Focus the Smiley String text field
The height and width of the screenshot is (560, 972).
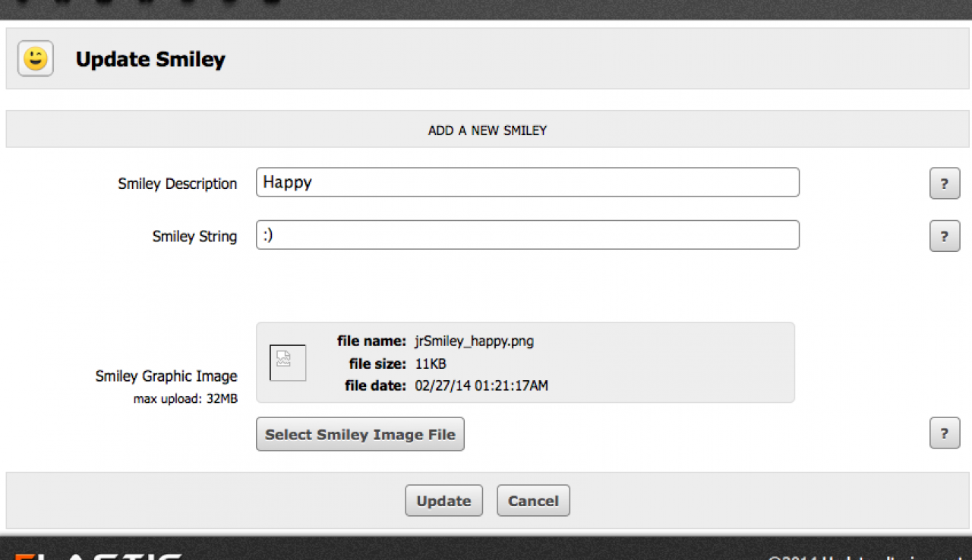[527, 235]
